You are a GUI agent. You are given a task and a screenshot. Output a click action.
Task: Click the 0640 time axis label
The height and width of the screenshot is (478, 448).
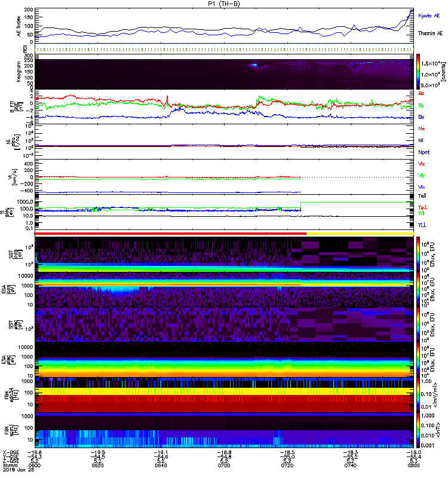[x=161, y=465]
